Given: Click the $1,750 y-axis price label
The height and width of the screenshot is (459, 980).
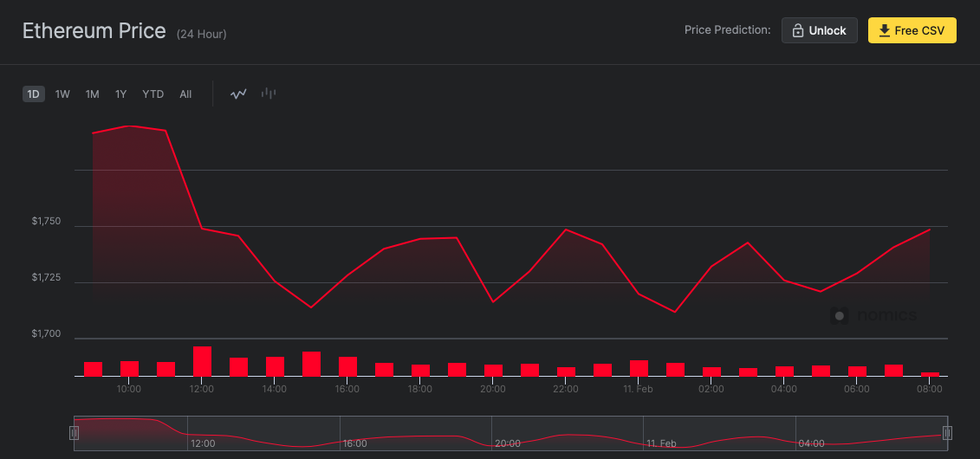Looking at the screenshot, I should click(46, 221).
